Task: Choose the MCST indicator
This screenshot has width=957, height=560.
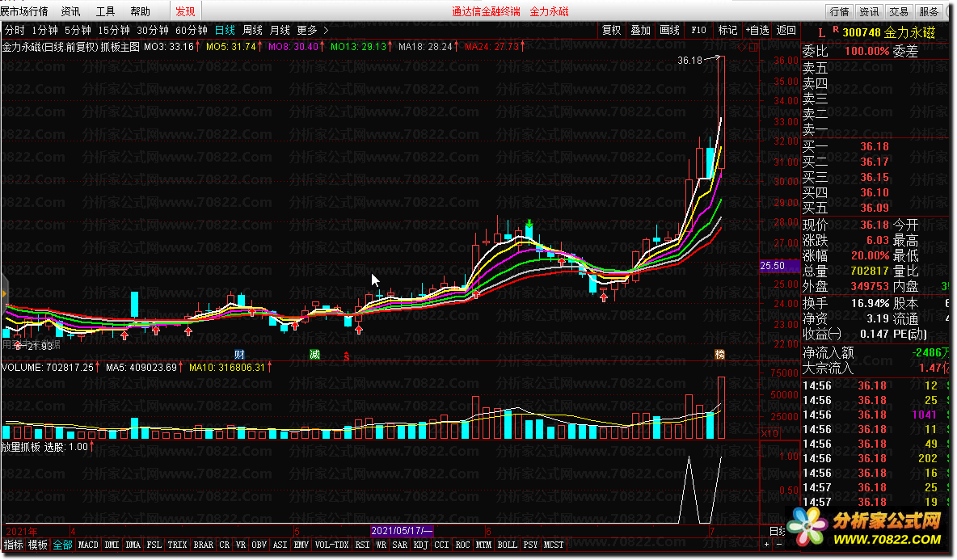Action: click(x=554, y=545)
